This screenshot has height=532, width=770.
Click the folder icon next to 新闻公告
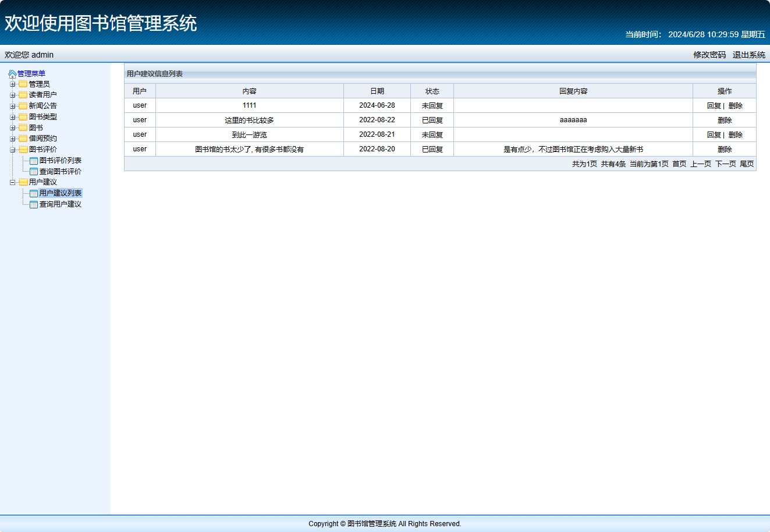pyautogui.click(x=23, y=106)
